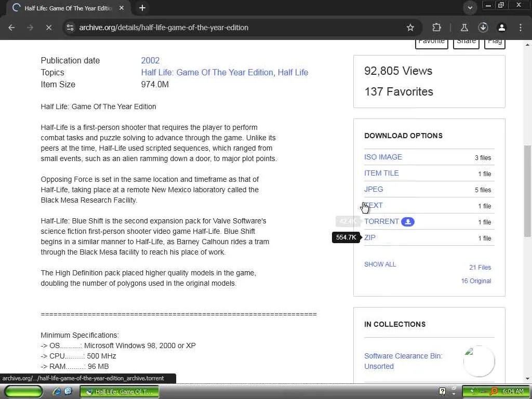Download the TORRENT file

point(382,221)
